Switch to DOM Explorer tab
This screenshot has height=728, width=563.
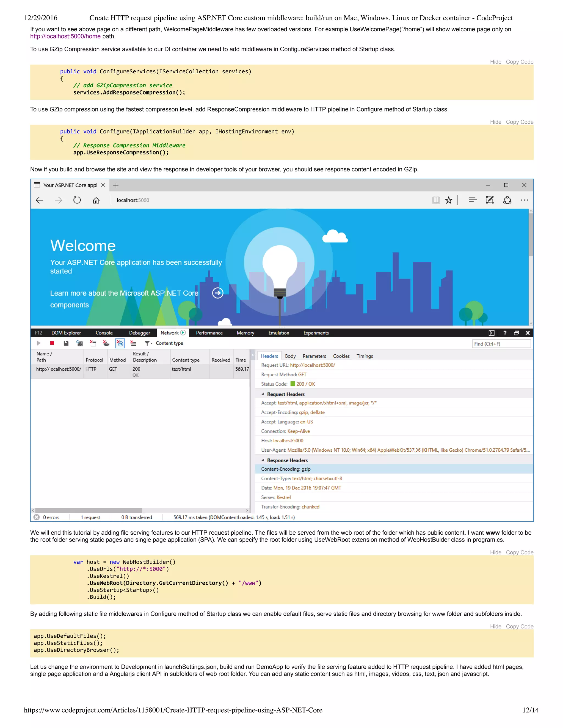point(66,333)
